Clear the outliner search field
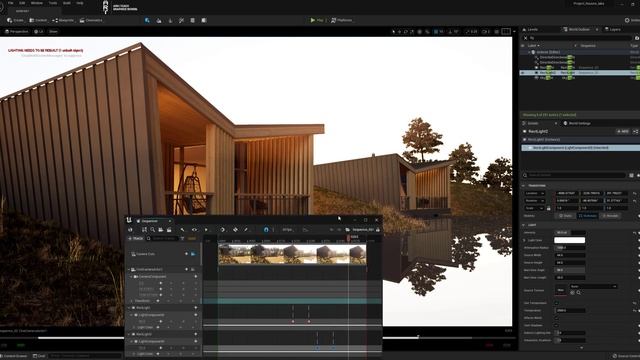640x360 pixels. (x=526, y=38)
